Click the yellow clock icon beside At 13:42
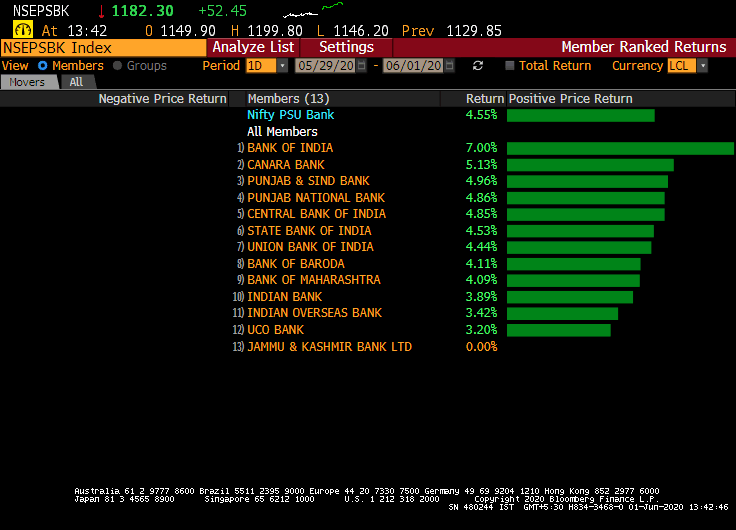The image size is (736, 530). (x=22, y=30)
